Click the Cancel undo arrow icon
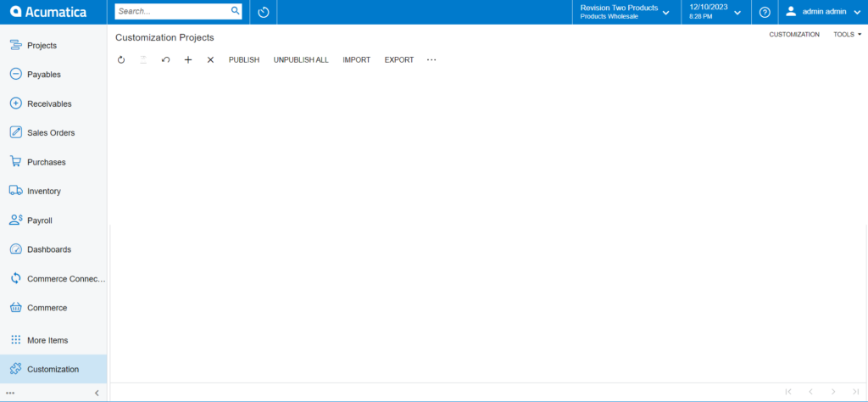868x402 pixels. [x=165, y=60]
